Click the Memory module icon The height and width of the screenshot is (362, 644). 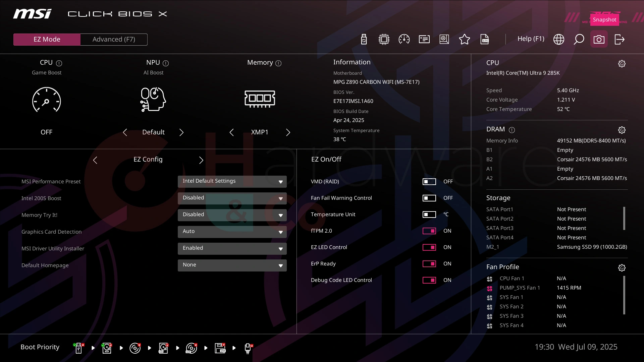point(260,99)
